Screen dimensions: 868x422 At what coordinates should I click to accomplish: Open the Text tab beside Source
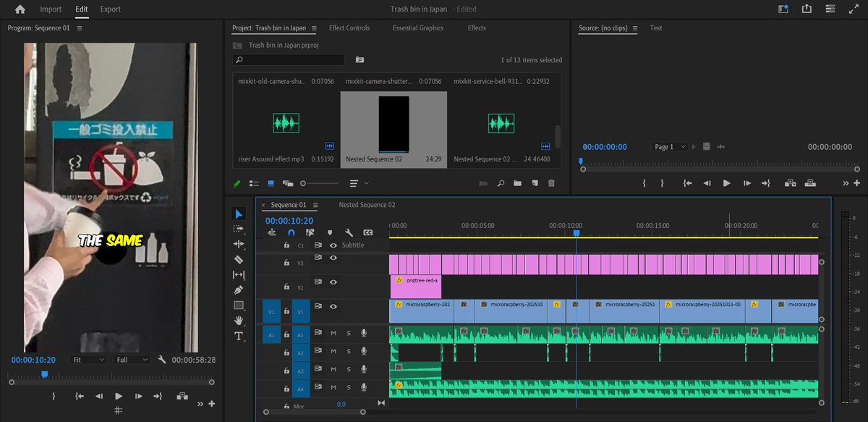(656, 28)
